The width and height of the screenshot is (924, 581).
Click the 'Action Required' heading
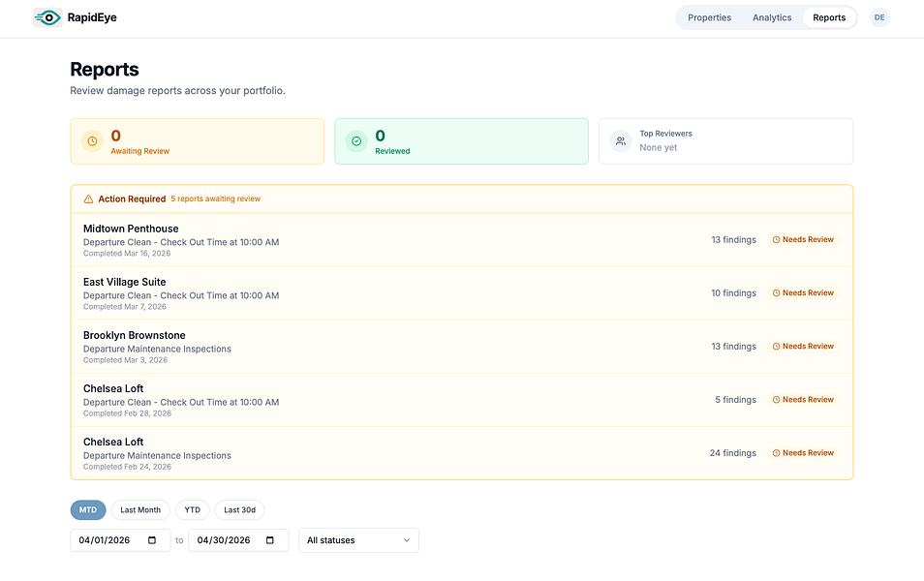click(x=132, y=199)
